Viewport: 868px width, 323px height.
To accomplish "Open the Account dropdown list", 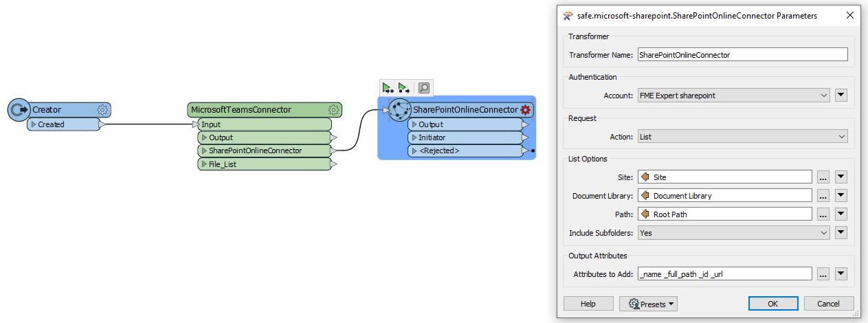I will (x=733, y=96).
